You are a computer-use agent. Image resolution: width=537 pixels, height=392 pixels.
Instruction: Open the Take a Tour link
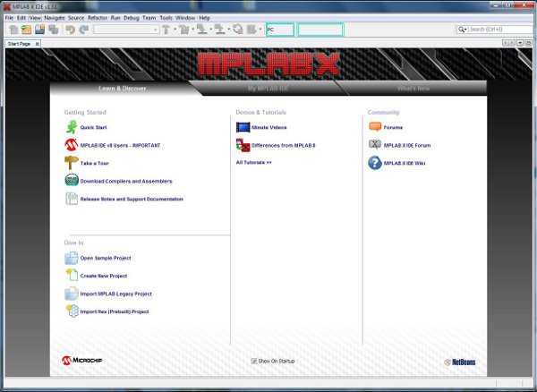(x=95, y=163)
